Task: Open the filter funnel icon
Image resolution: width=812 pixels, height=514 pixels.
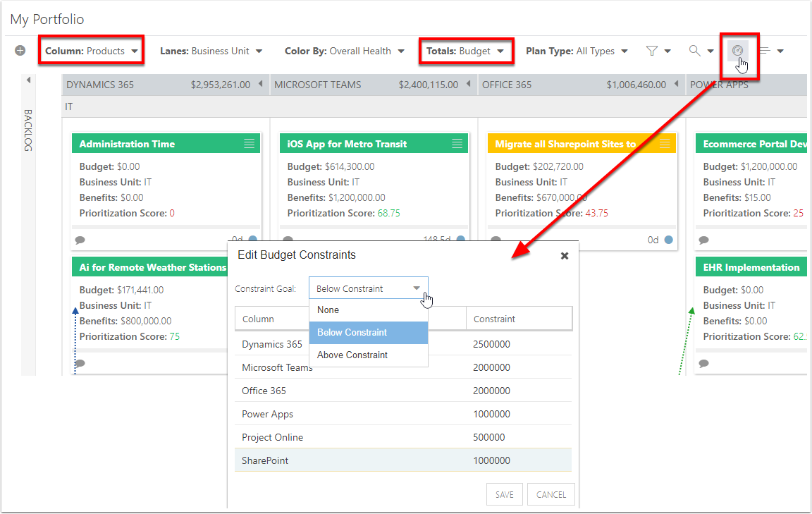Action: (x=652, y=51)
